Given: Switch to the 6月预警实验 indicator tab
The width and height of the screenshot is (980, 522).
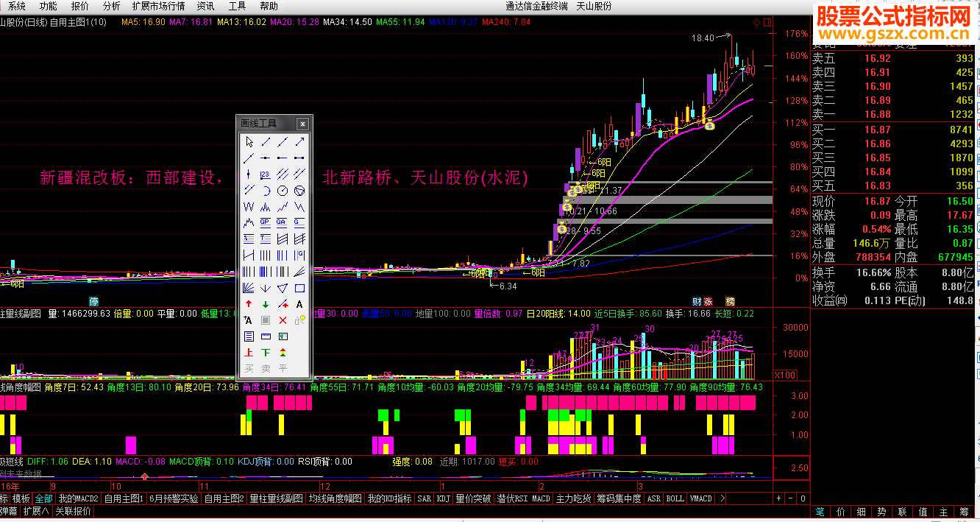Looking at the screenshot, I should pyautogui.click(x=174, y=498).
